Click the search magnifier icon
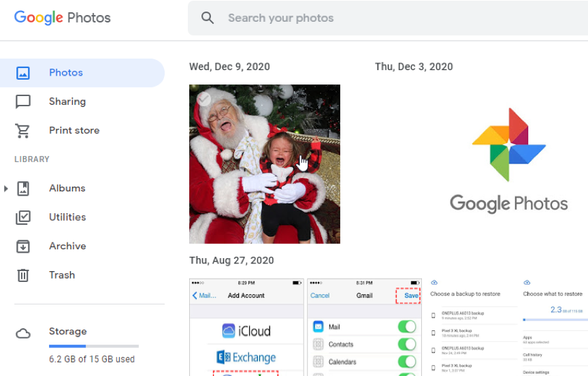588x376 pixels. tap(208, 18)
